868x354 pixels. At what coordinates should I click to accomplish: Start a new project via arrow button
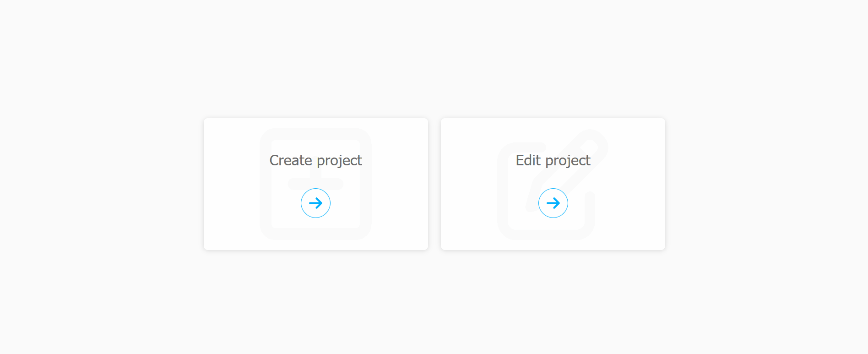pos(315,203)
